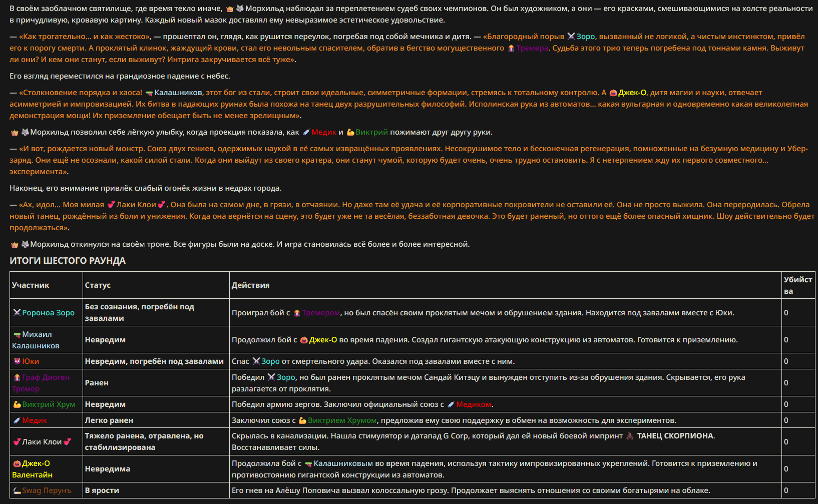Click name 'Граф Диоген Тремер' in participant column
818x504 pixels.
point(41,383)
